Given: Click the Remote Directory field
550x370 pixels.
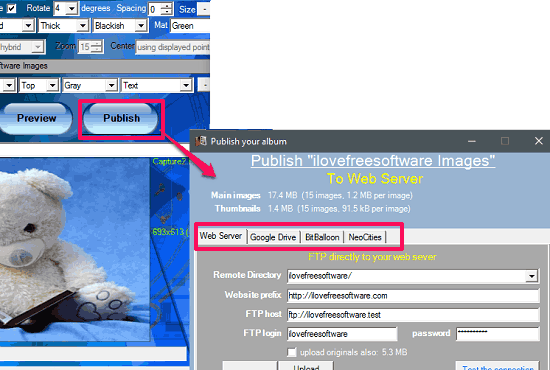Looking at the screenshot, I should tap(413, 276).
